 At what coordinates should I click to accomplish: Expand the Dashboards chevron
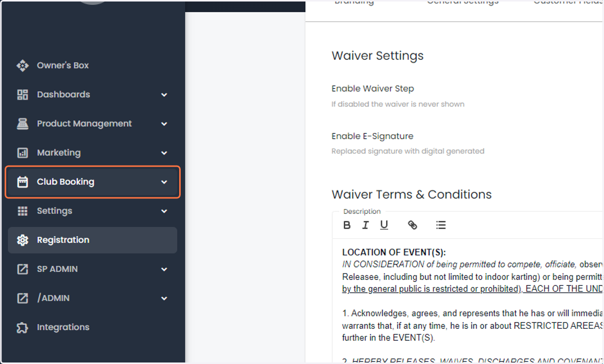pyautogui.click(x=164, y=95)
